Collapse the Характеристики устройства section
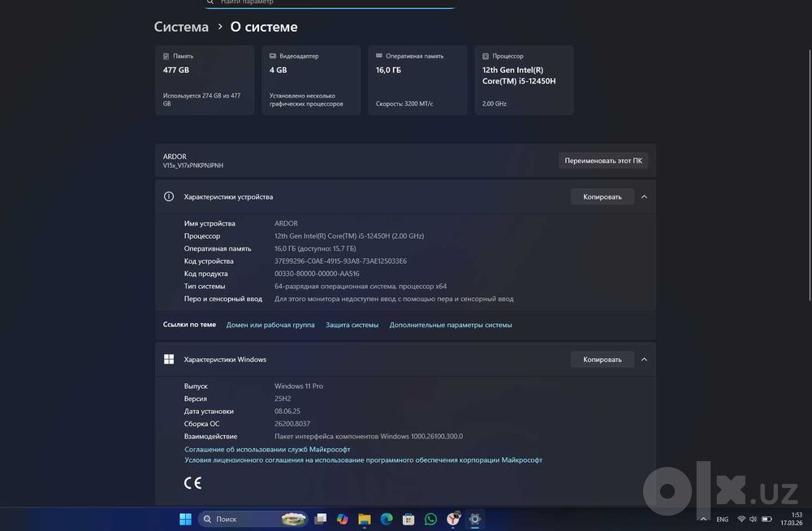The width and height of the screenshot is (812, 531). [x=644, y=196]
